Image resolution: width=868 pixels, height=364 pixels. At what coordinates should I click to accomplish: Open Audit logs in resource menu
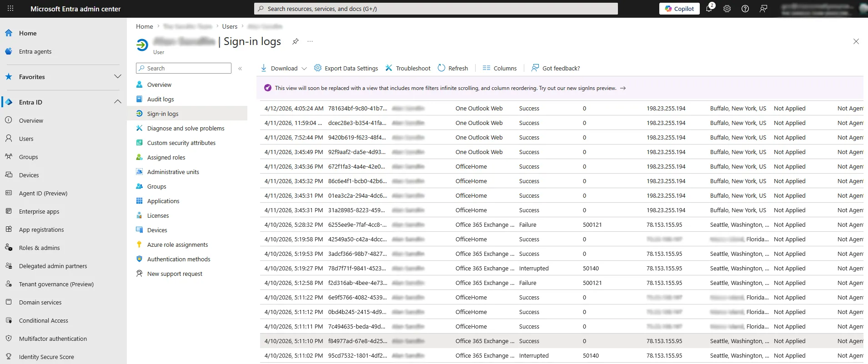(x=161, y=99)
